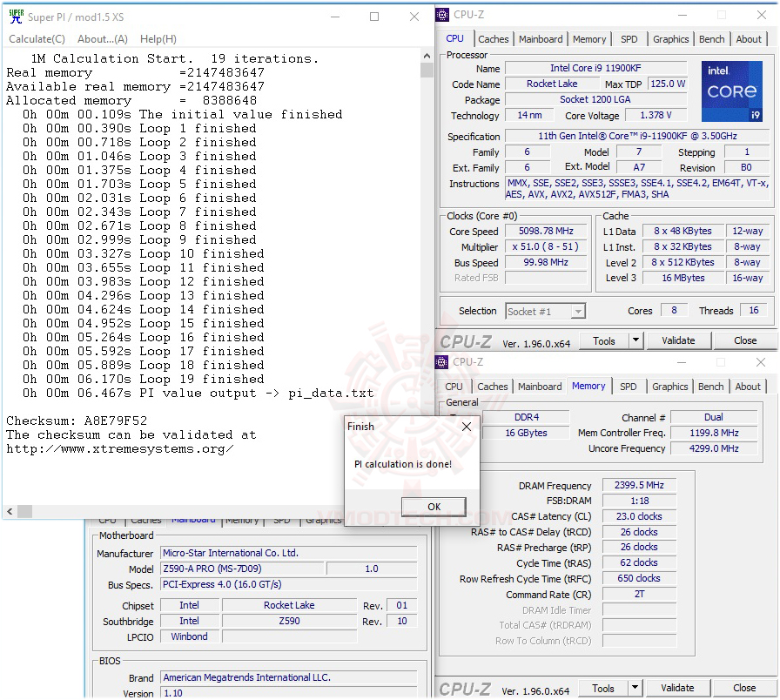Switch to Caches tab in top CPU-Z window
This screenshot has width=780, height=700.
point(493,39)
